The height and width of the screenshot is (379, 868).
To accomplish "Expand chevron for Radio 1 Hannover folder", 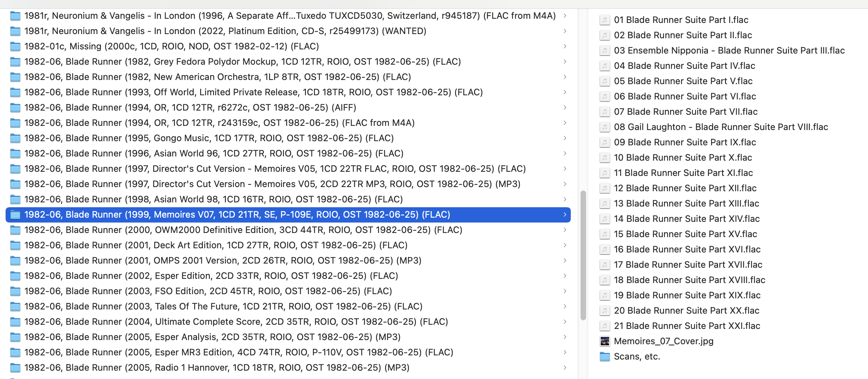I will click(x=565, y=368).
